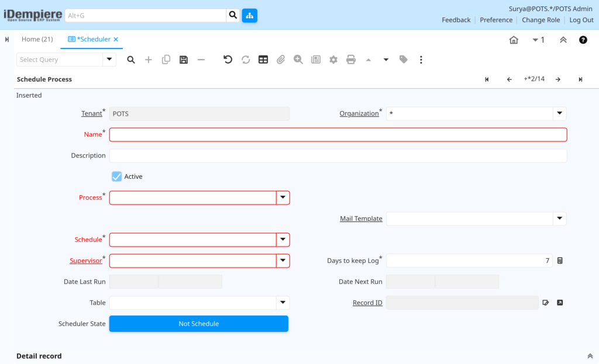The width and height of the screenshot is (599, 364).
Task: Refresh the record using requery icon
Action: [246, 60]
